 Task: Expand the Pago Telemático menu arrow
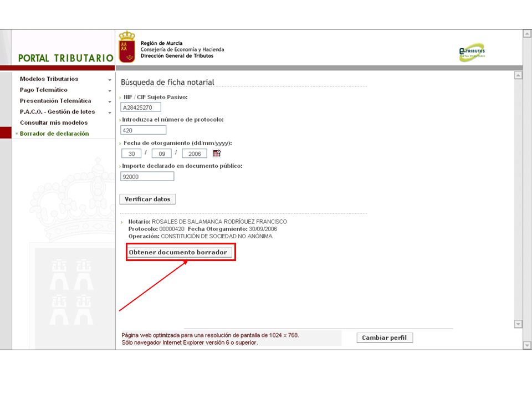coord(110,90)
